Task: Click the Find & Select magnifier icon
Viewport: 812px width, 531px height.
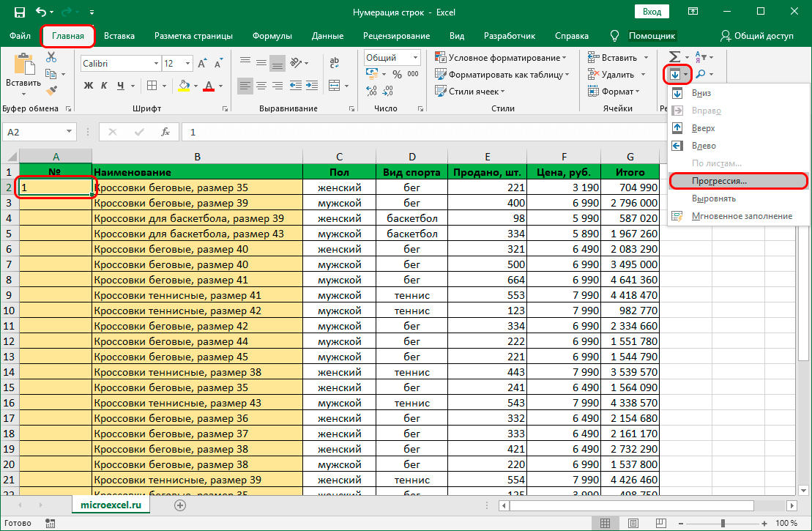Action: (701, 75)
